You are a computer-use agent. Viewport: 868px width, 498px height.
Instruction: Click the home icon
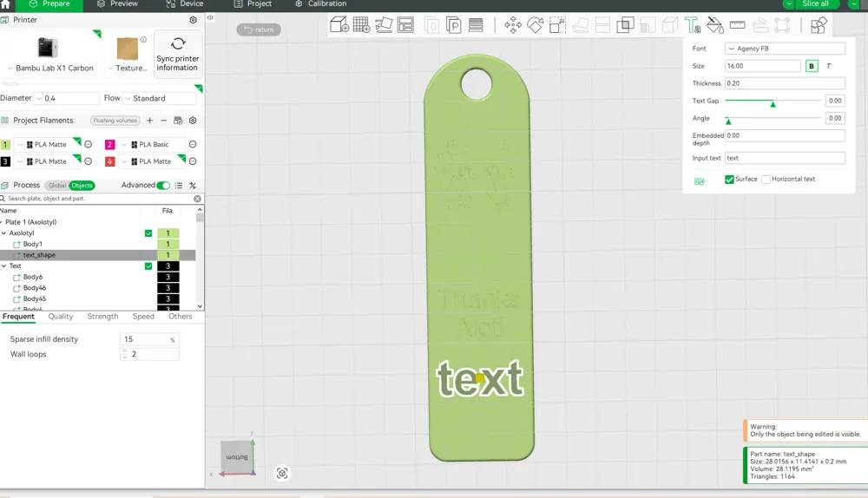click(x=5, y=3)
